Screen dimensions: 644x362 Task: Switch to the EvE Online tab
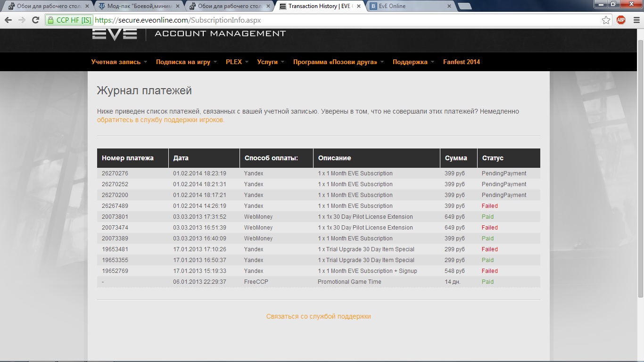[x=411, y=7]
